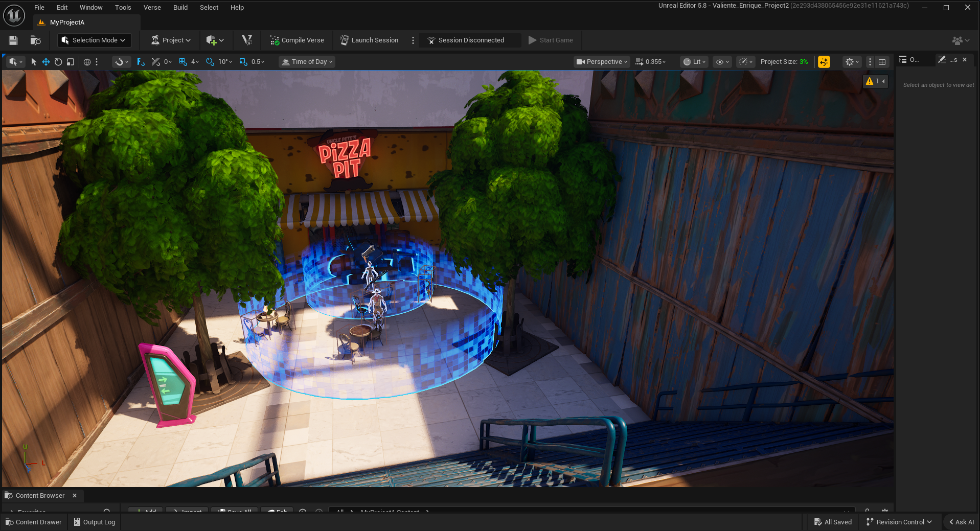
Task: Open the Time of Day dropdown
Action: coord(307,62)
